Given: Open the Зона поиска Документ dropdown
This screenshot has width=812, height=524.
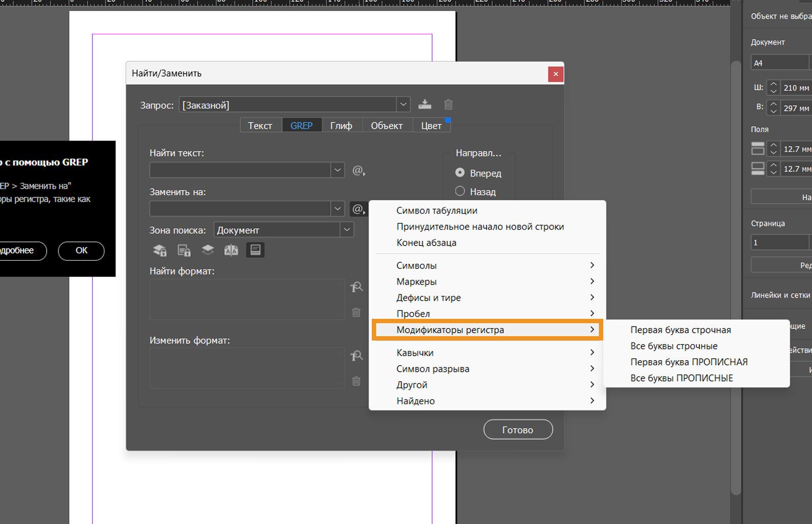Looking at the screenshot, I should click(347, 230).
